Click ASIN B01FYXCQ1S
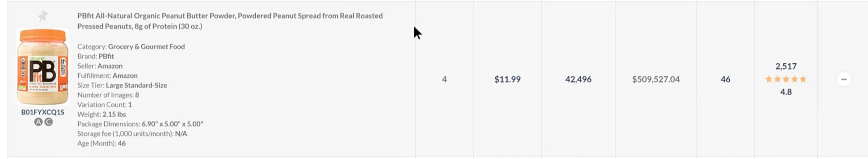The height and width of the screenshot is (159, 868). tap(43, 112)
